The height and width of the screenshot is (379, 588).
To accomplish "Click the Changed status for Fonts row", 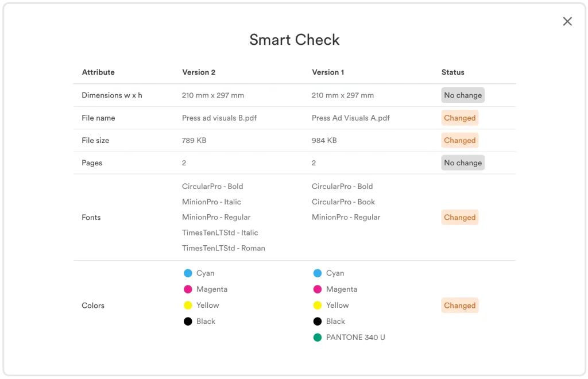I will point(459,218).
